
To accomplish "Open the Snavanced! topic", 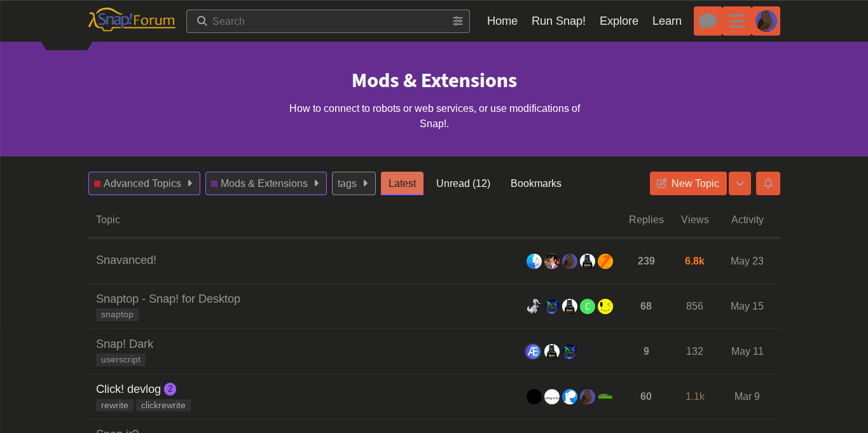I will click(126, 260).
